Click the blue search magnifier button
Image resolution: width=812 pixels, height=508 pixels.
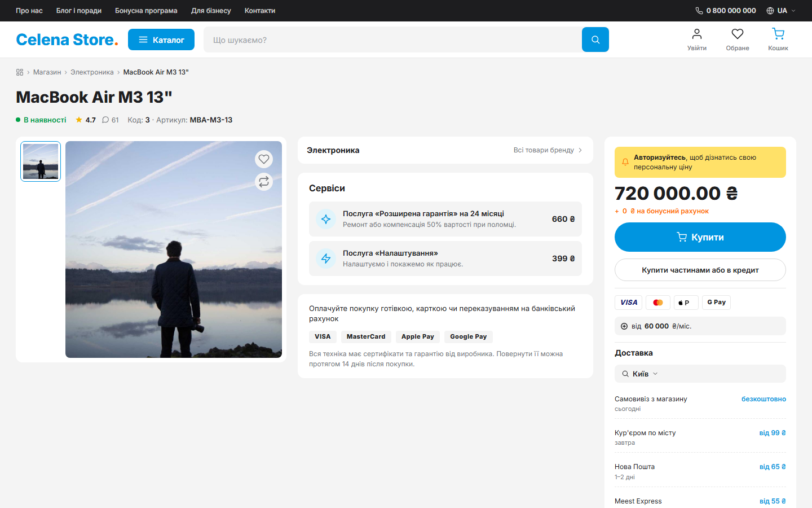coord(595,40)
